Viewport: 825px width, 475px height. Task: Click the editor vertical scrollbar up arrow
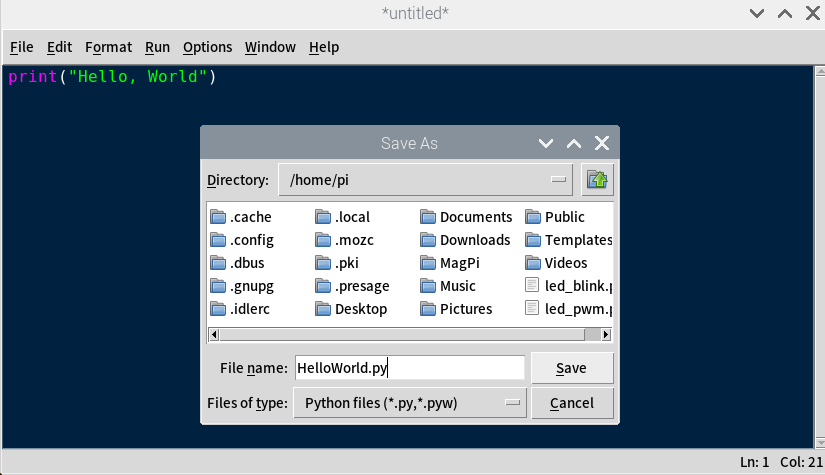point(820,72)
